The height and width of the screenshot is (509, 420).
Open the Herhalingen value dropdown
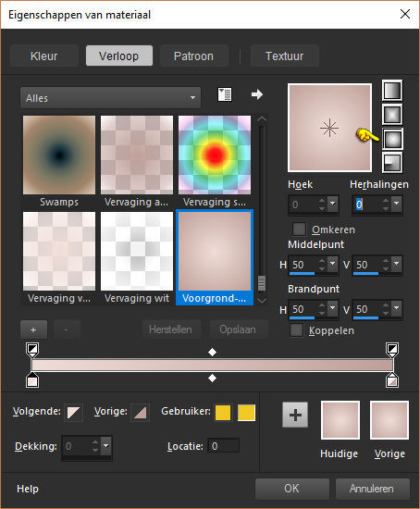(x=396, y=204)
